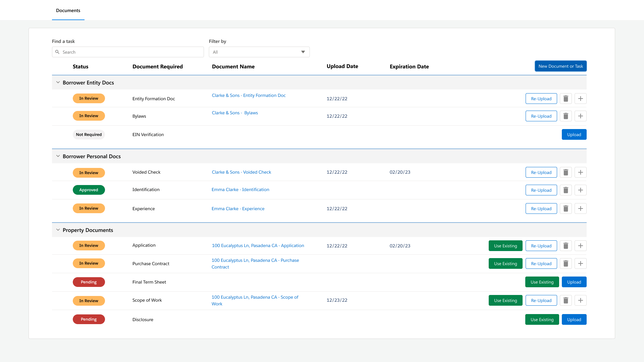
Task: Click plus icon in Voided Check row
Action: pyautogui.click(x=580, y=172)
